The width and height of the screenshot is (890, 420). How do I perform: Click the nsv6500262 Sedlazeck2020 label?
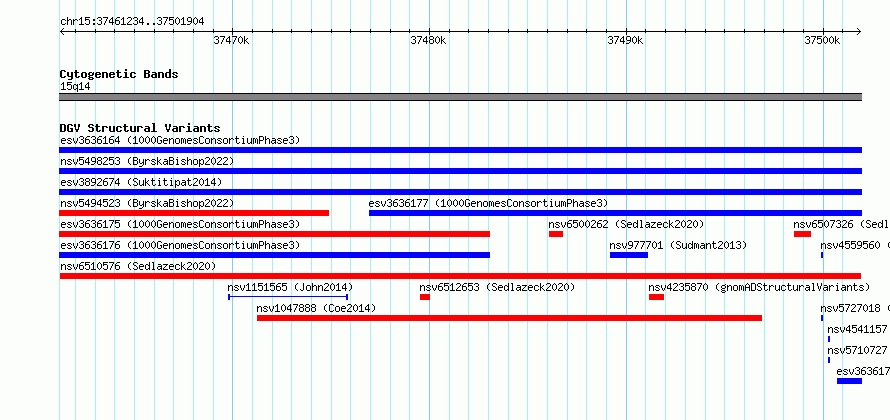[627, 224]
